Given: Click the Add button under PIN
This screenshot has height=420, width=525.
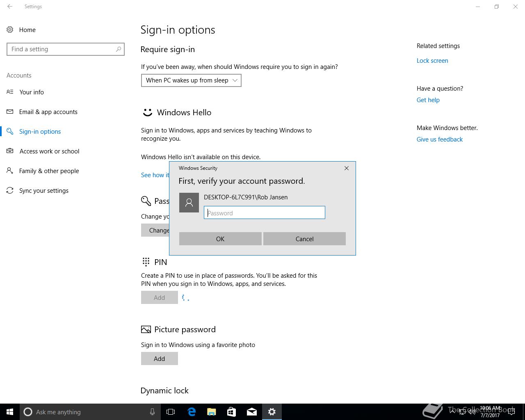Looking at the screenshot, I should (160, 297).
